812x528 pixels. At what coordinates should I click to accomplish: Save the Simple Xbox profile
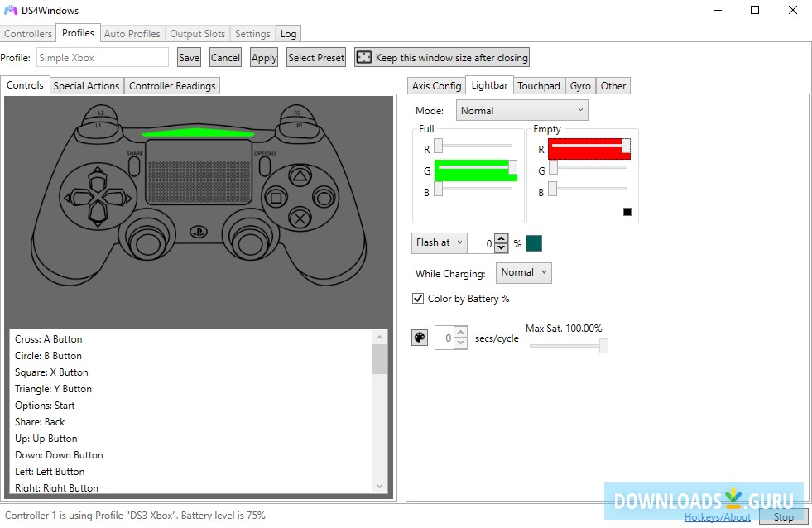pos(189,57)
